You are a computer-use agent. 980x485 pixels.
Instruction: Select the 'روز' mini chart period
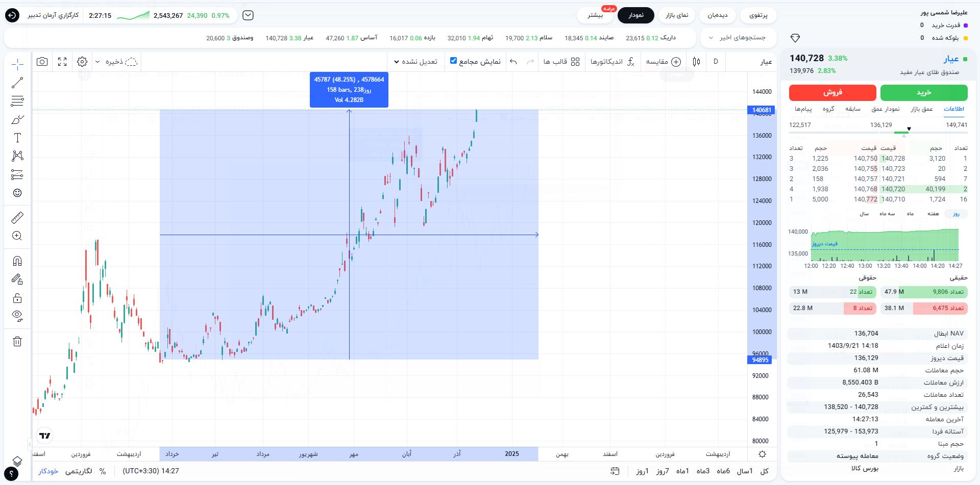click(956, 214)
